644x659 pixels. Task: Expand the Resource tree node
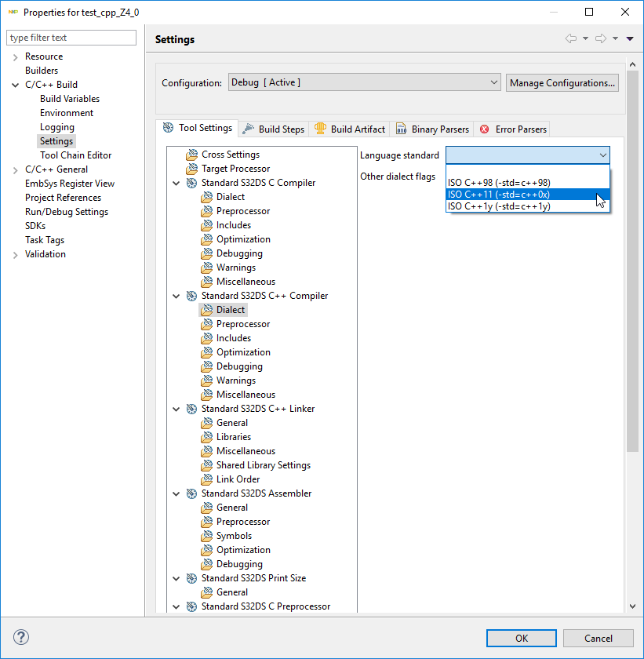16,56
